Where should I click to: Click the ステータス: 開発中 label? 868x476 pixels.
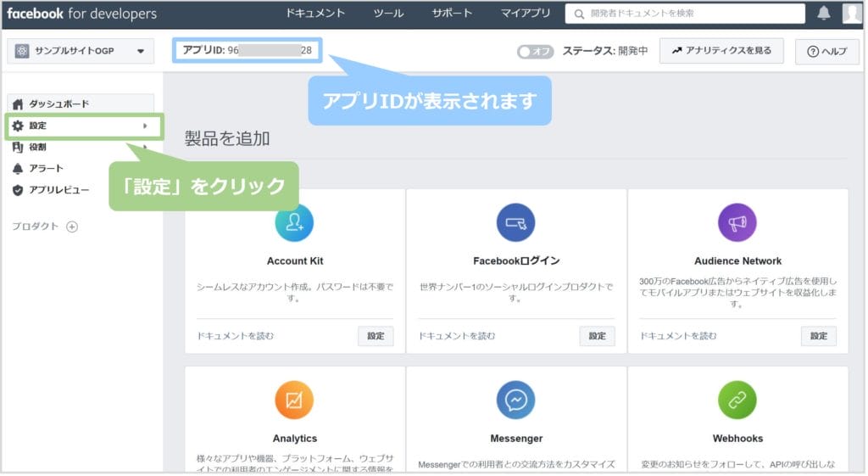point(606,51)
